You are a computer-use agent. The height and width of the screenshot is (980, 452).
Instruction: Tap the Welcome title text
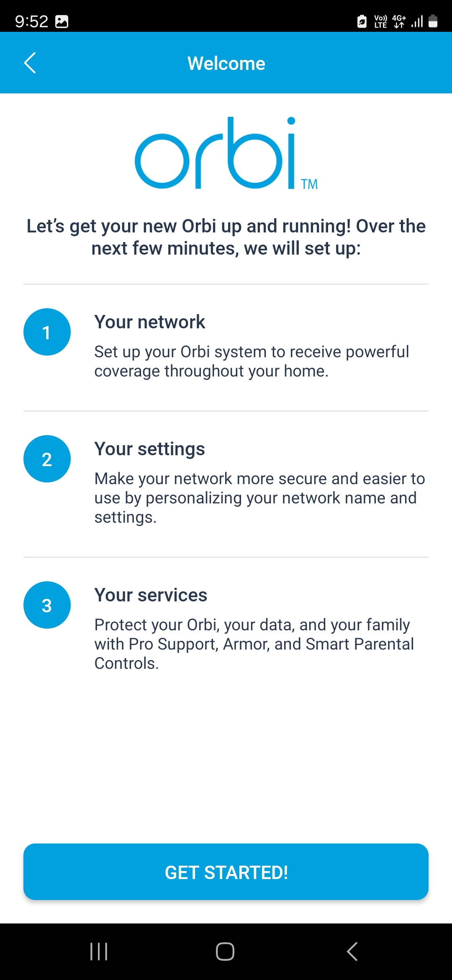click(226, 64)
